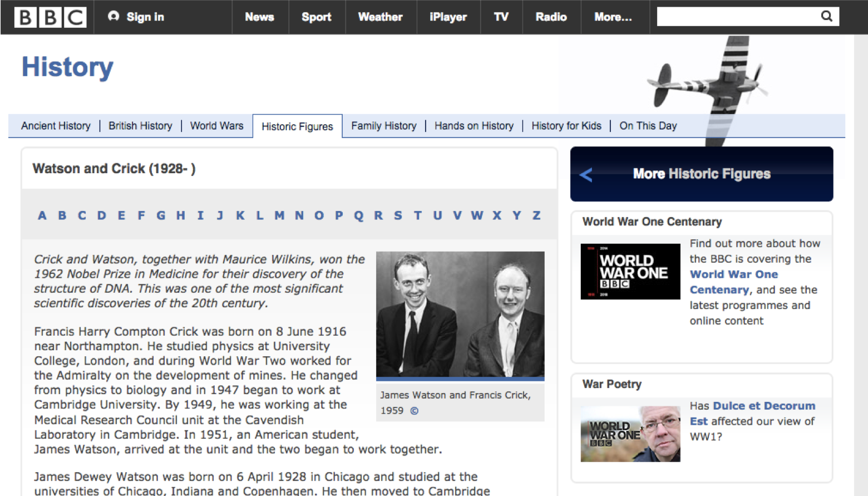Jump to letter A in index

click(x=42, y=215)
